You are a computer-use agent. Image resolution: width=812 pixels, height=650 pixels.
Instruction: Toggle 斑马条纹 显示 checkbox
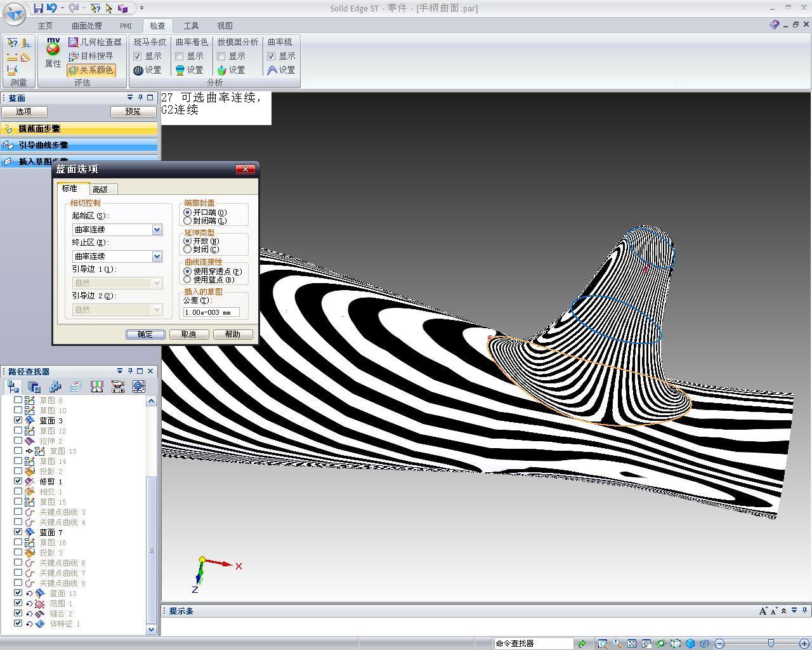tap(138, 56)
